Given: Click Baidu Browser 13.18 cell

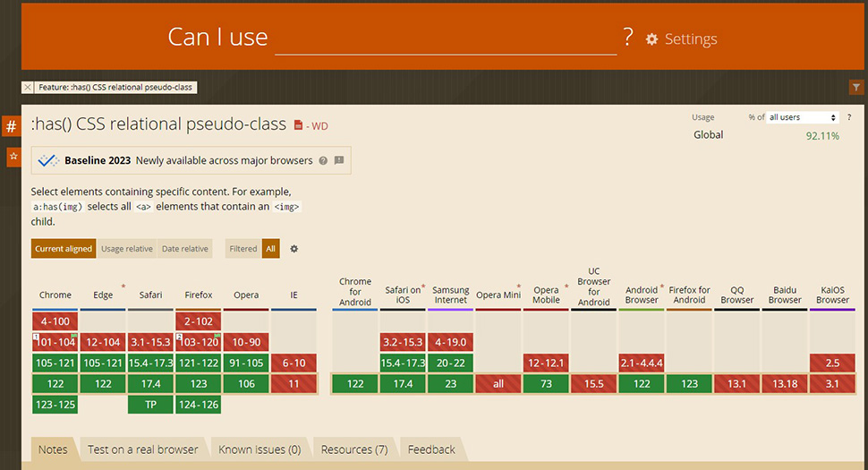Looking at the screenshot, I should [785, 384].
